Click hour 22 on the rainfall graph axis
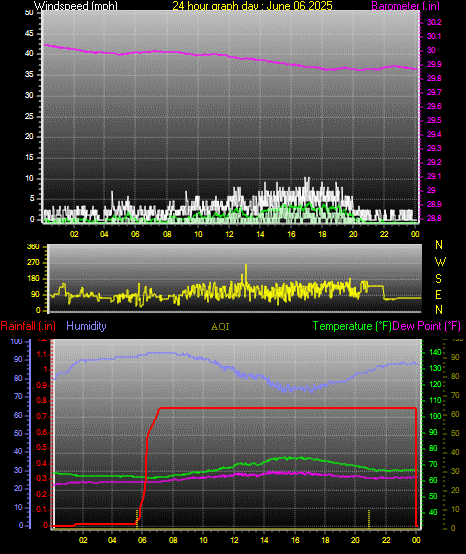 click(386, 540)
